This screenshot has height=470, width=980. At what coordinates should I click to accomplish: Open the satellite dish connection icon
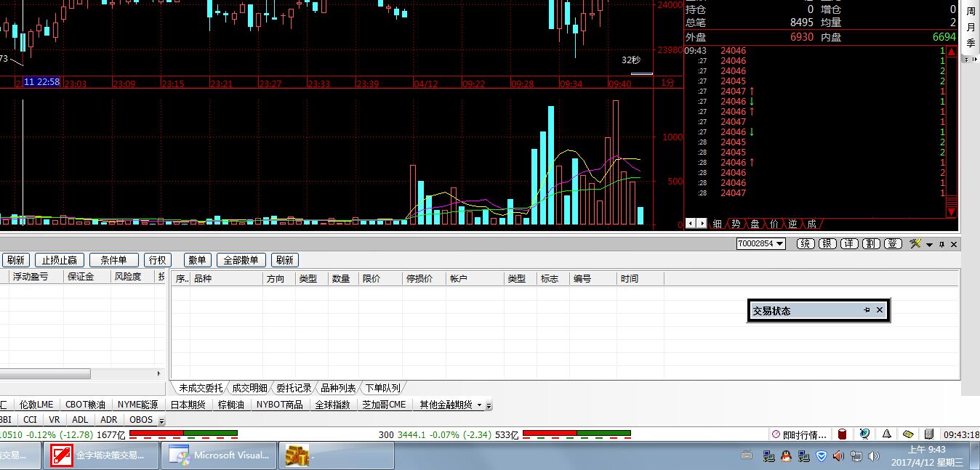(864, 434)
